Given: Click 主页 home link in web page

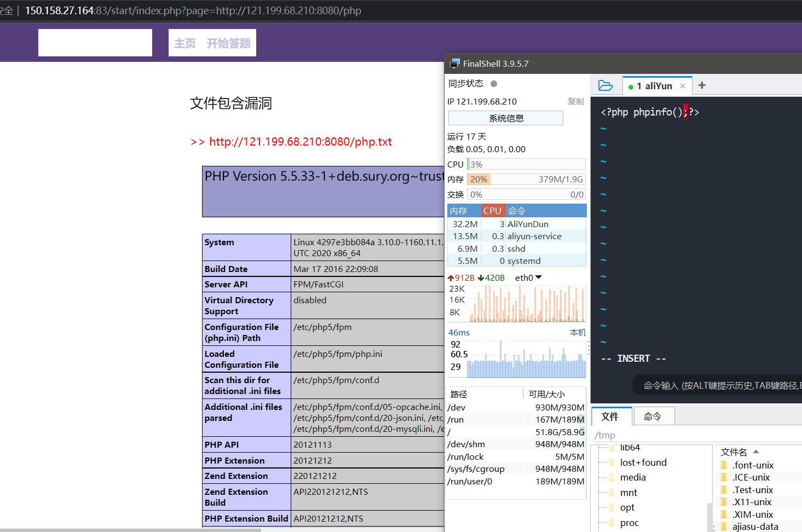Looking at the screenshot, I should point(185,43).
